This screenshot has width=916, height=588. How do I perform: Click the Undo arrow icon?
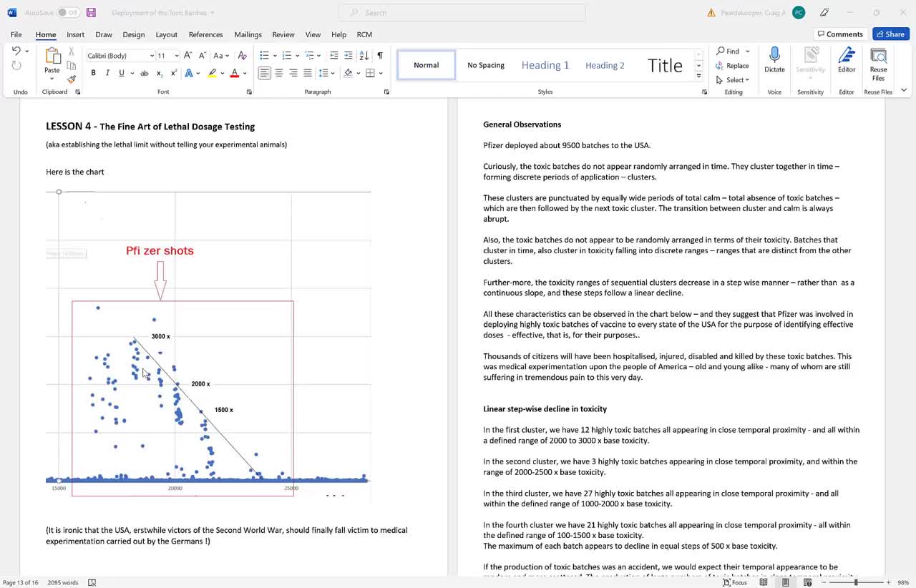coord(16,52)
